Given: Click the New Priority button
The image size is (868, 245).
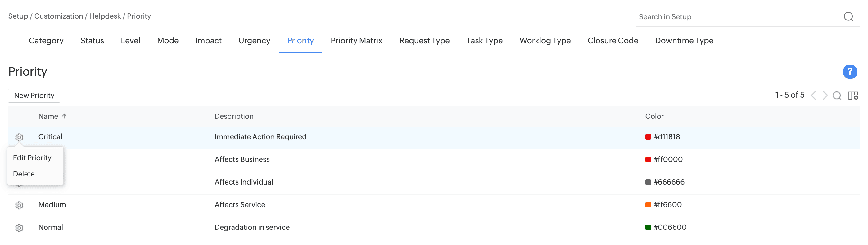Looking at the screenshot, I should (34, 96).
